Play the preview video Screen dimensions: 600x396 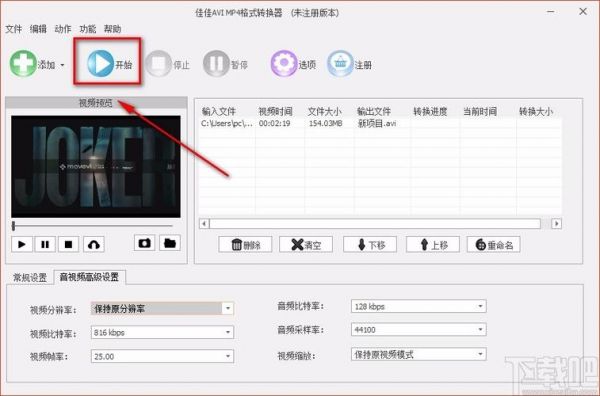[22, 244]
